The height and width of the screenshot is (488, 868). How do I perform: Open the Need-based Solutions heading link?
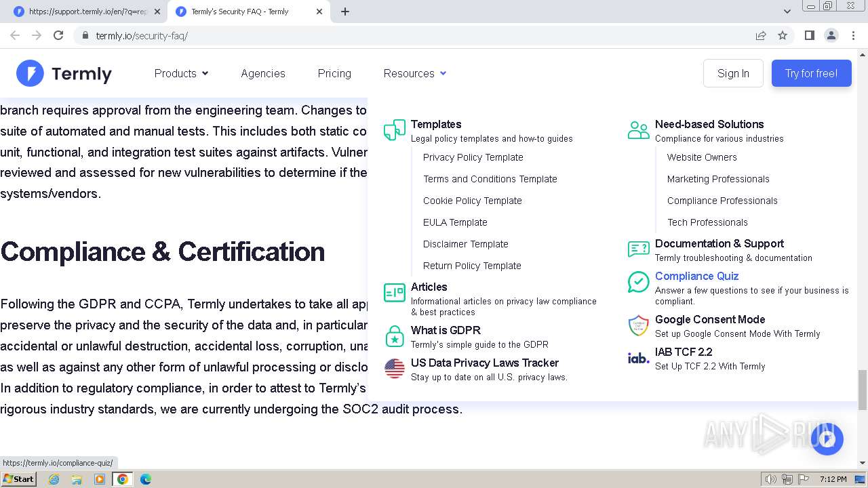click(709, 124)
